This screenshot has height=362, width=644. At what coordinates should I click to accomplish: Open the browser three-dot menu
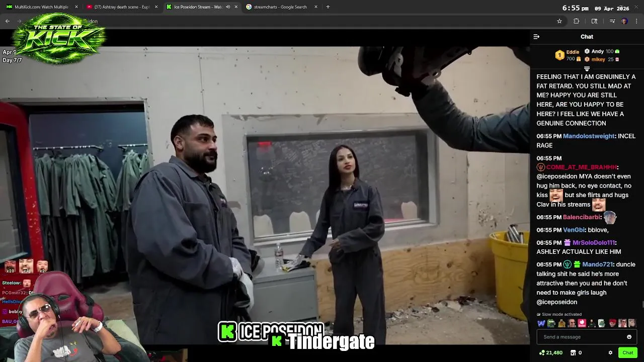pos(637,21)
